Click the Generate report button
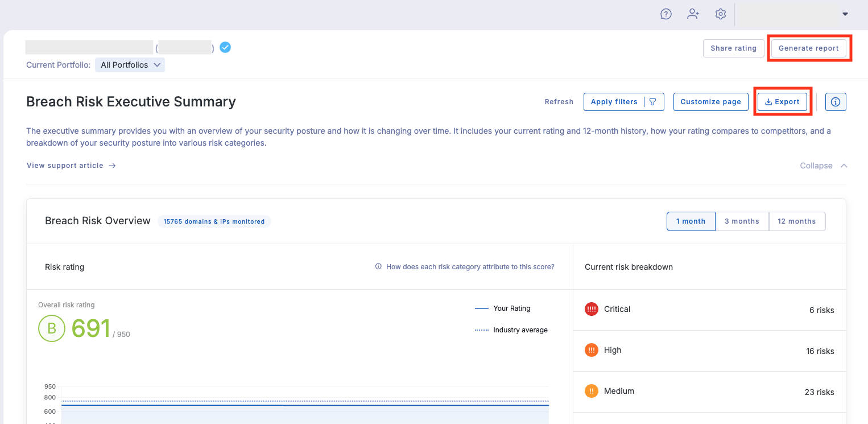868x424 pixels. point(808,48)
